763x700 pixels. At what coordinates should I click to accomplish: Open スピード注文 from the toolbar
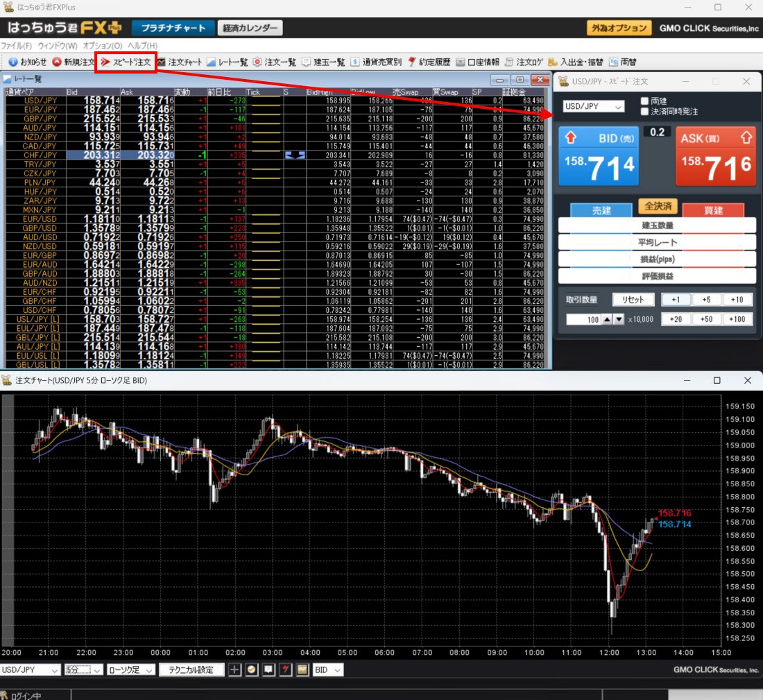click(x=126, y=62)
